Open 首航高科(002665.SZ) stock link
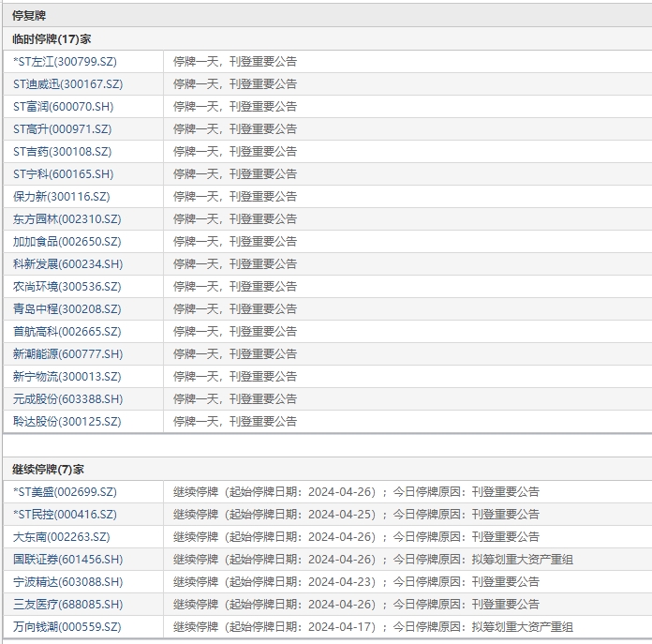 (67, 332)
